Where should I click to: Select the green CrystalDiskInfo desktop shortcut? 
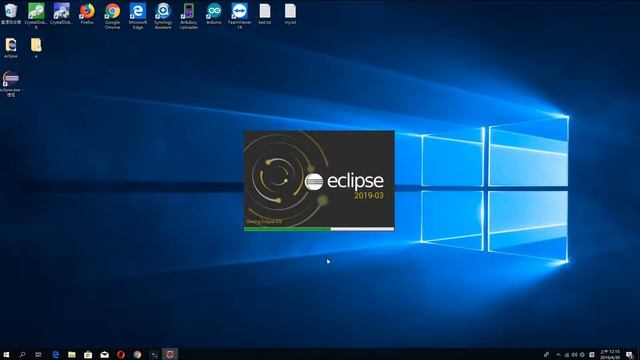tap(36, 16)
